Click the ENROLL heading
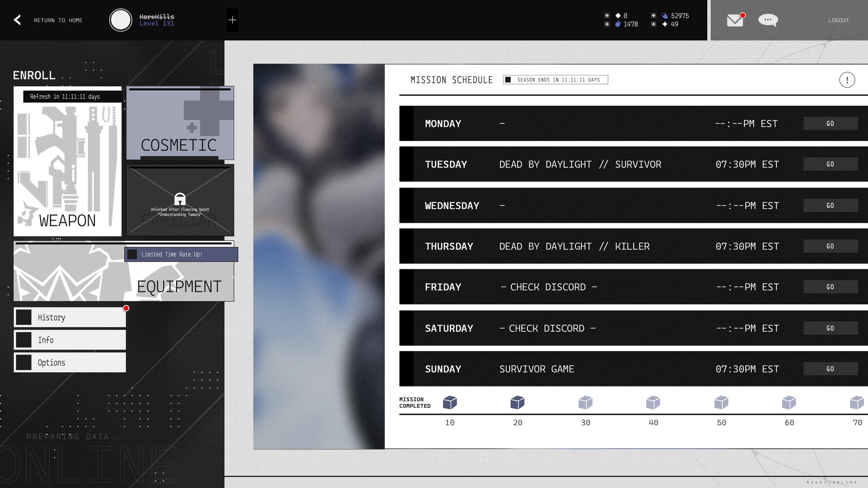 pos(34,75)
